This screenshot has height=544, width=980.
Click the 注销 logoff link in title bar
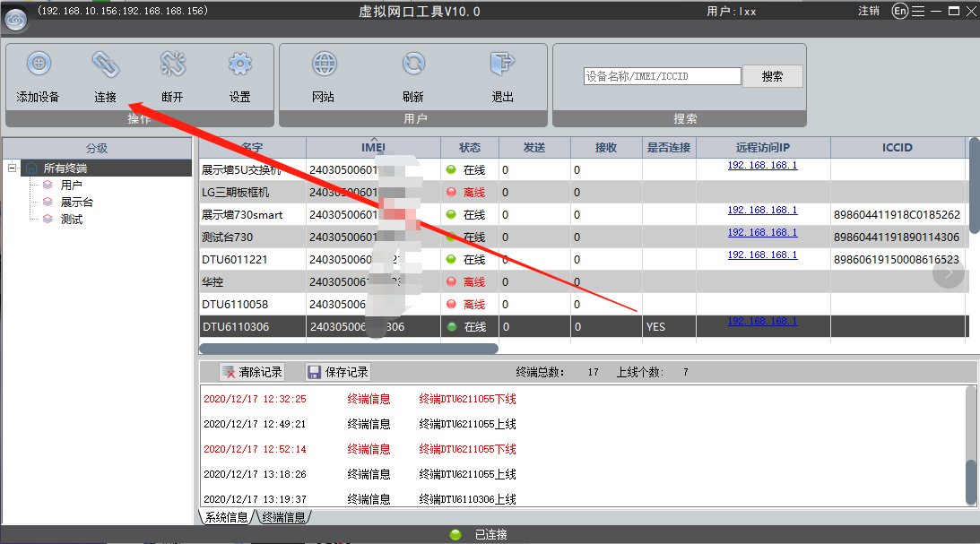coord(869,12)
